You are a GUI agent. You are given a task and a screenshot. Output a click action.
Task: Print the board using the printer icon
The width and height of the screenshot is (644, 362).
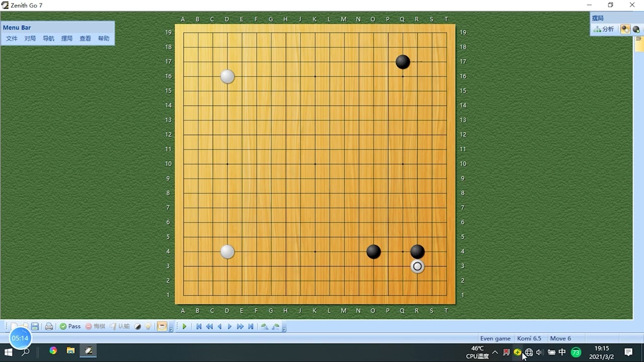(x=49, y=326)
